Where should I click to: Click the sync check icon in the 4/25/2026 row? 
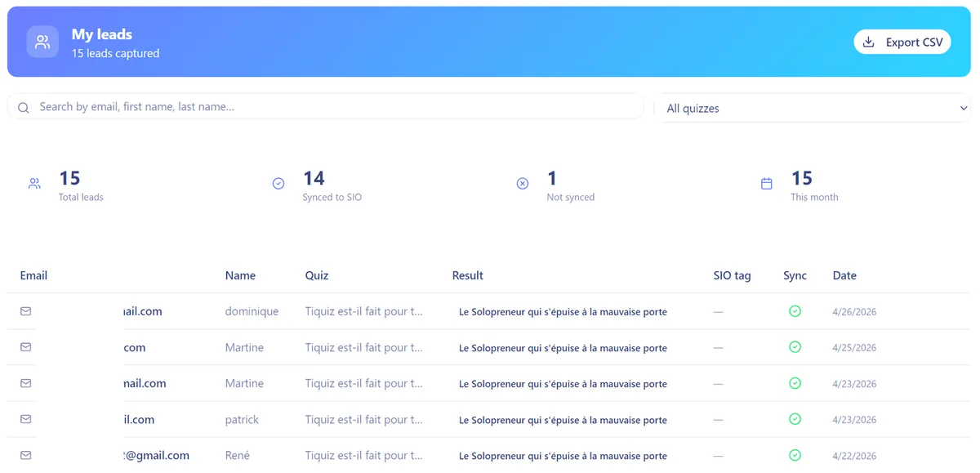click(795, 347)
